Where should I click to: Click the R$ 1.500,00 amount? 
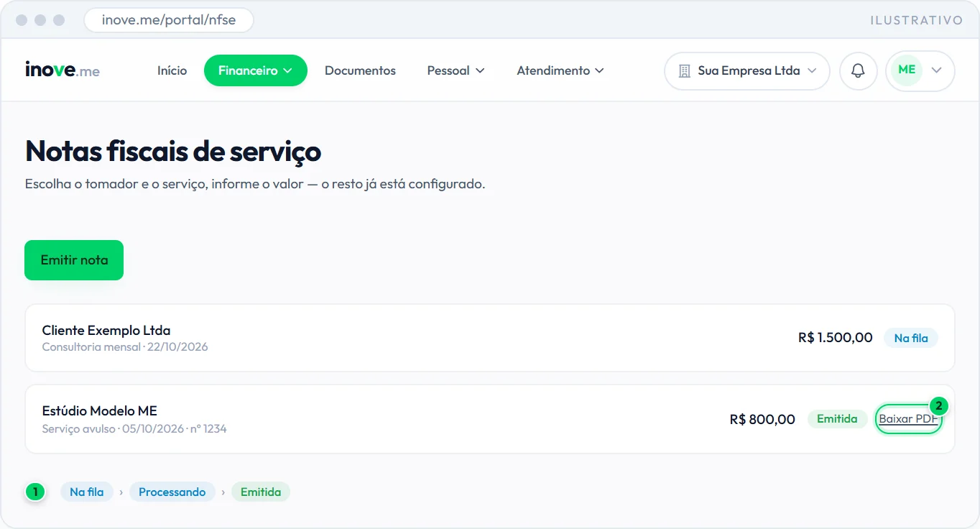pos(836,338)
